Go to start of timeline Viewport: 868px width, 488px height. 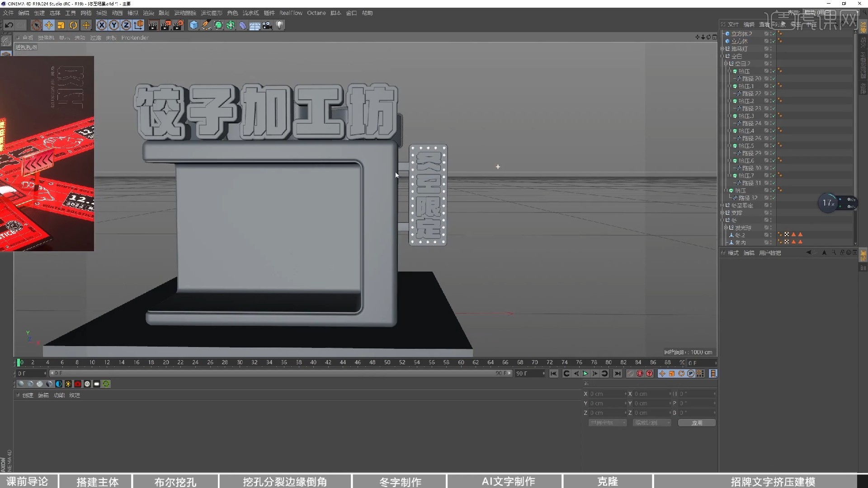tap(554, 374)
